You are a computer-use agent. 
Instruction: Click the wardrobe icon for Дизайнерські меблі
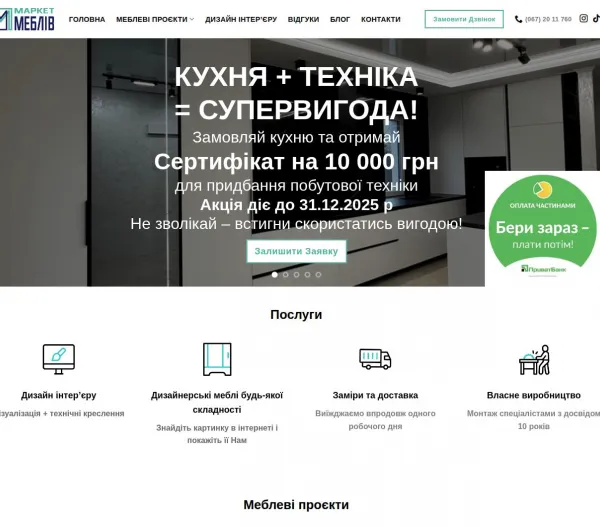click(217, 359)
